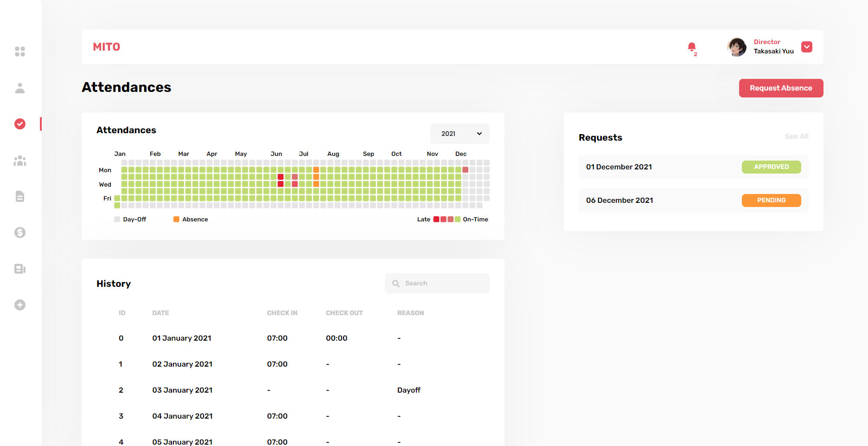The height and width of the screenshot is (446, 868).
Task: Open the 01 December 2021 approved request
Action: point(693,167)
